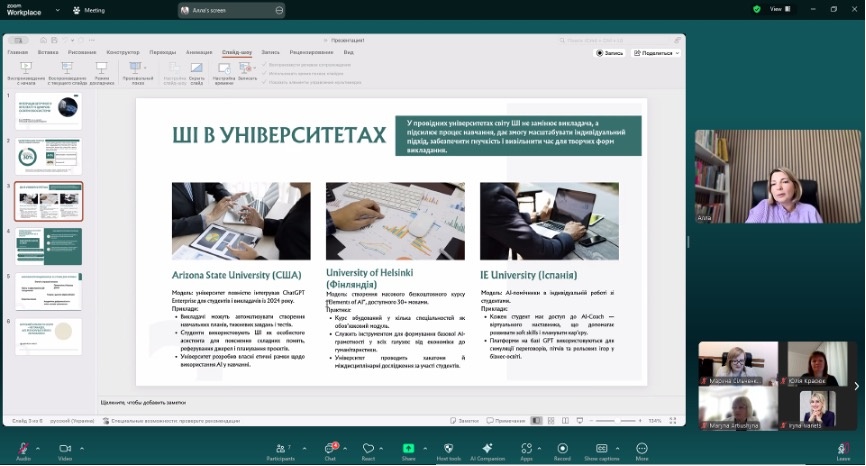
Task: Open the Главная ribbon tab
Action: coord(18,52)
